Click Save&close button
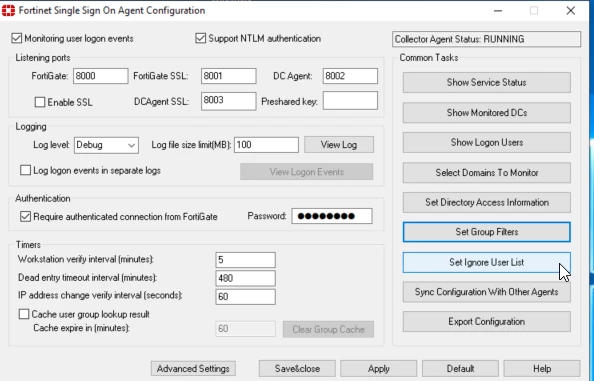The image size is (594, 381). click(x=297, y=369)
